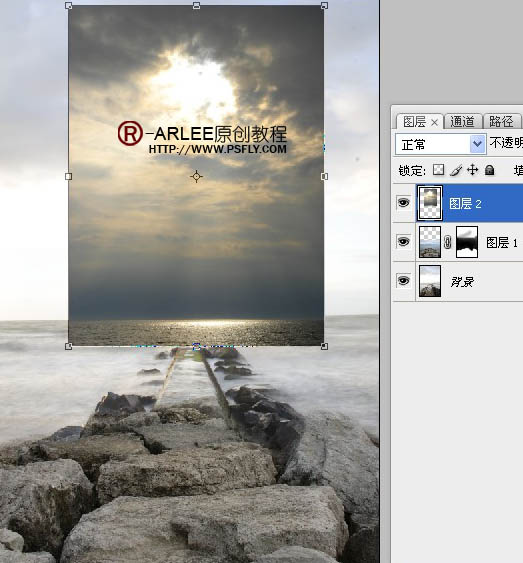Click the transform center reference point
This screenshot has height=563, width=523.
click(196, 176)
